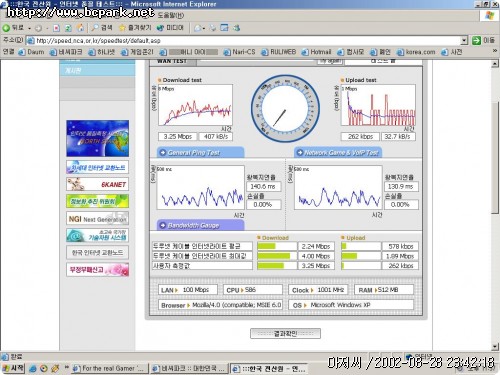
Task: Click the North Star globe banner
Action: [97, 138]
